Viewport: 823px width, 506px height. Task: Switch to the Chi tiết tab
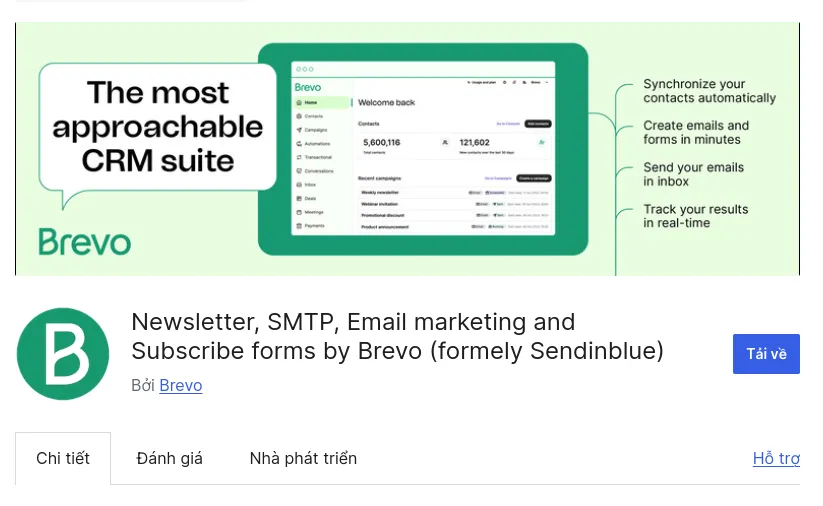(x=63, y=458)
